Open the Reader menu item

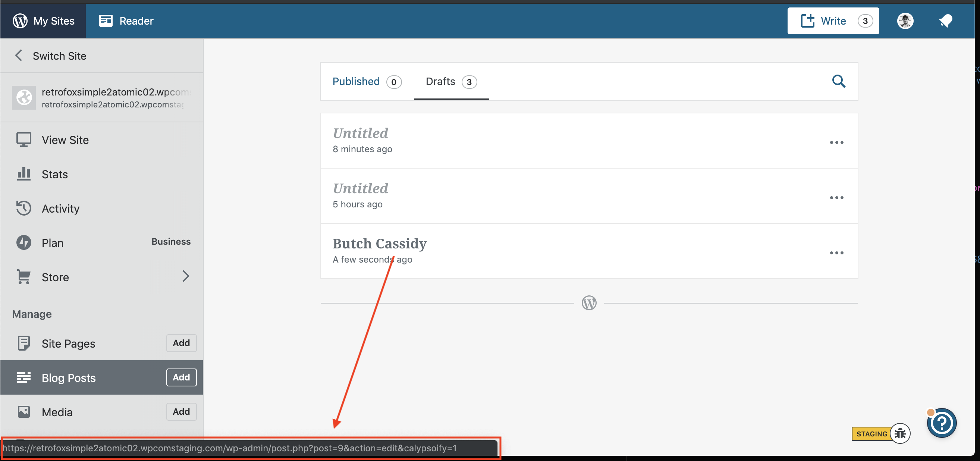(126, 21)
